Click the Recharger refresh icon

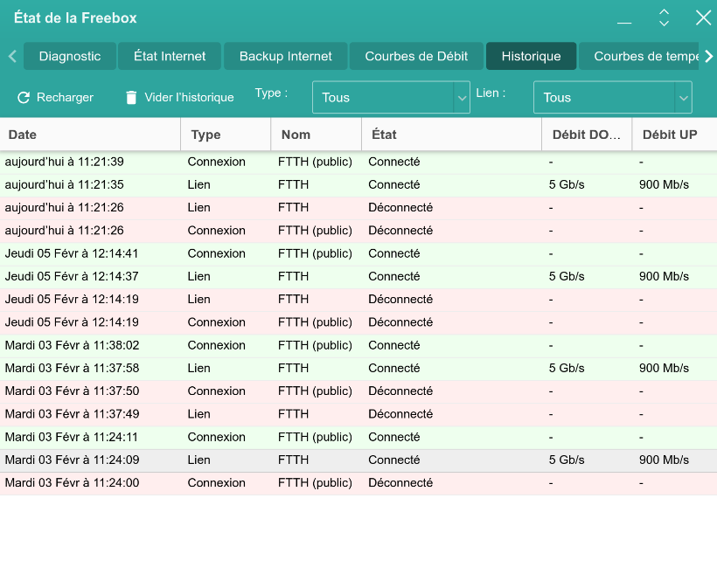(24, 97)
